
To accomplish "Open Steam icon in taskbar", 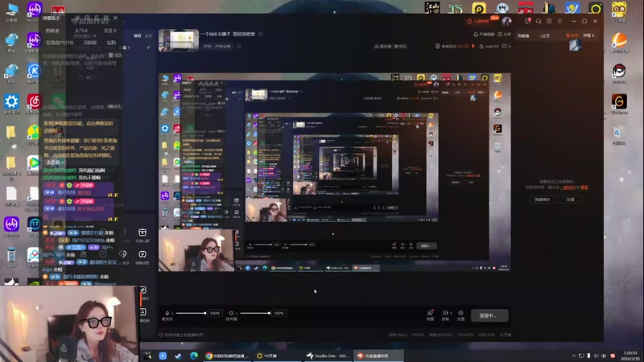I will [x=178, y=356].
